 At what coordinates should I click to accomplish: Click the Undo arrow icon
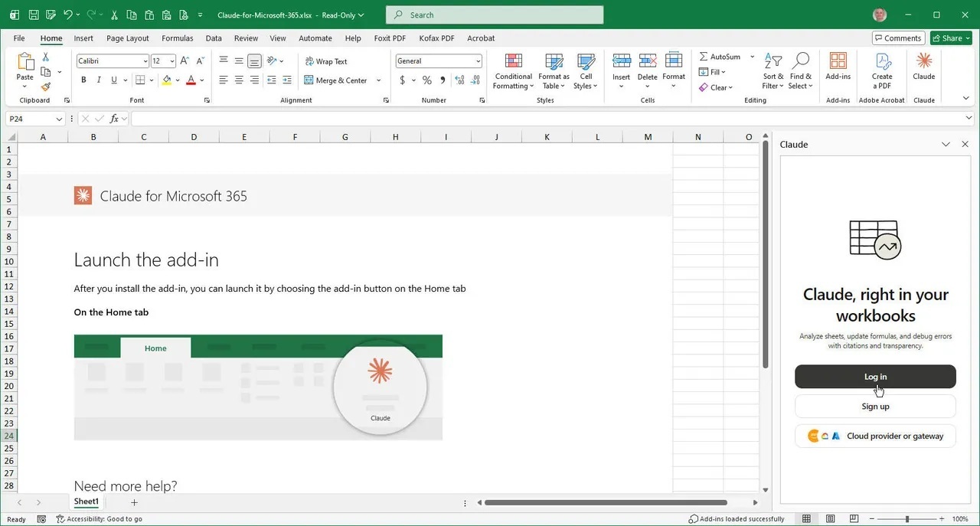(x=69, y=15)
